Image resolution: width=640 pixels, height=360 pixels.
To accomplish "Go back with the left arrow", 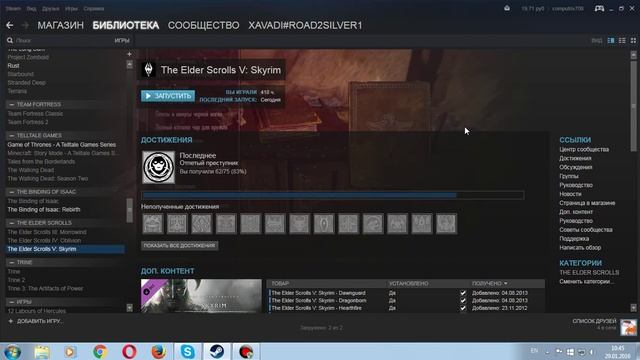I will [10, 25].
